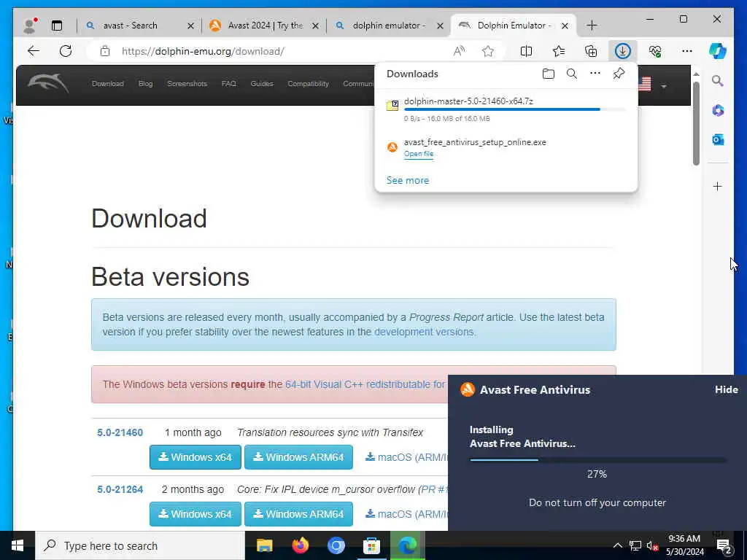Viewport: 747px width, 560px height.
Task: Toggle the split screen icon
Action: point(526,51)
